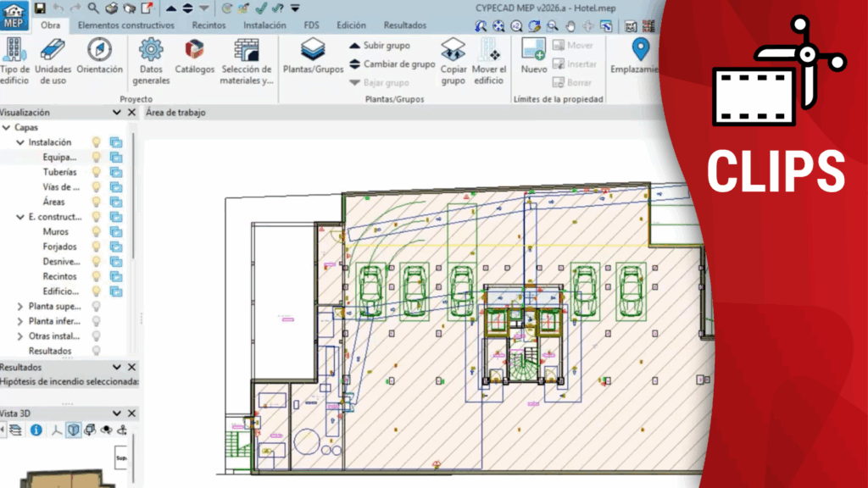Open Datos generales gear icon

pos(151,51)
